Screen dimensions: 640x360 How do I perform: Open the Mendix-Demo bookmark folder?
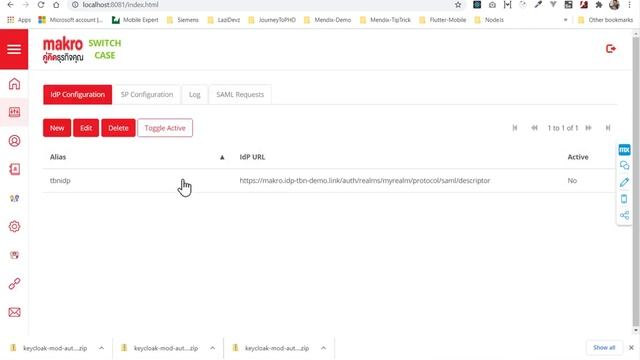[x=327, y=20]
